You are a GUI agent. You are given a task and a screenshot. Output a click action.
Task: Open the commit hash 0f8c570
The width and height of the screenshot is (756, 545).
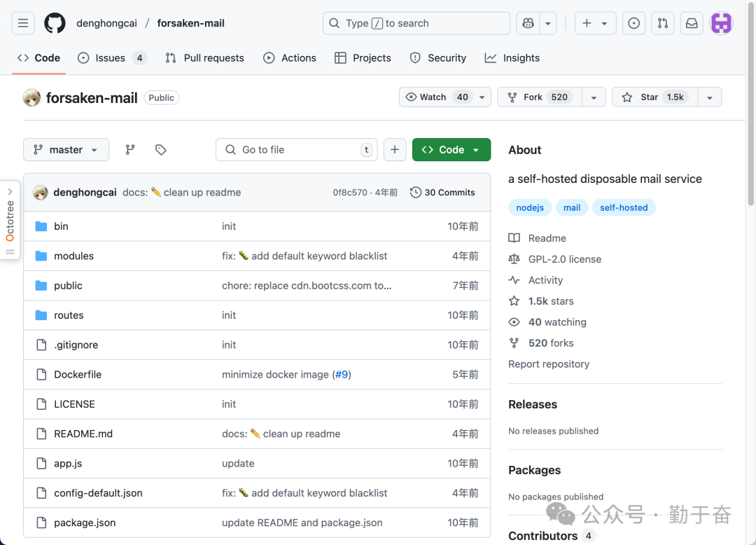pos(350,193)
